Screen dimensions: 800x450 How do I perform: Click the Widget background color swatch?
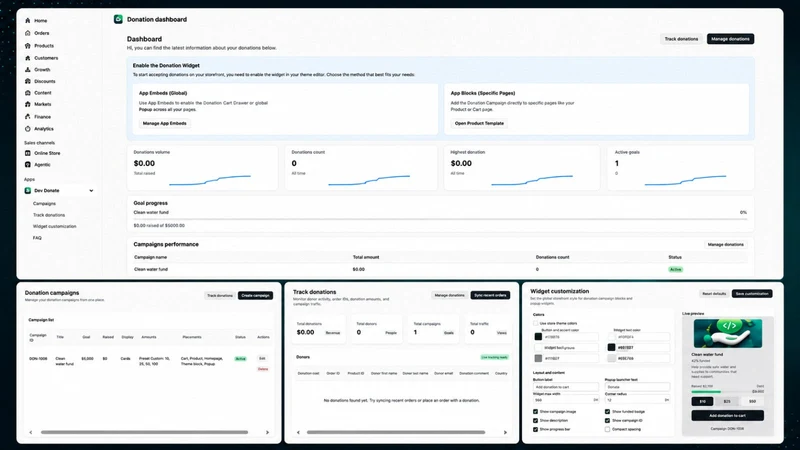[538, 347]
